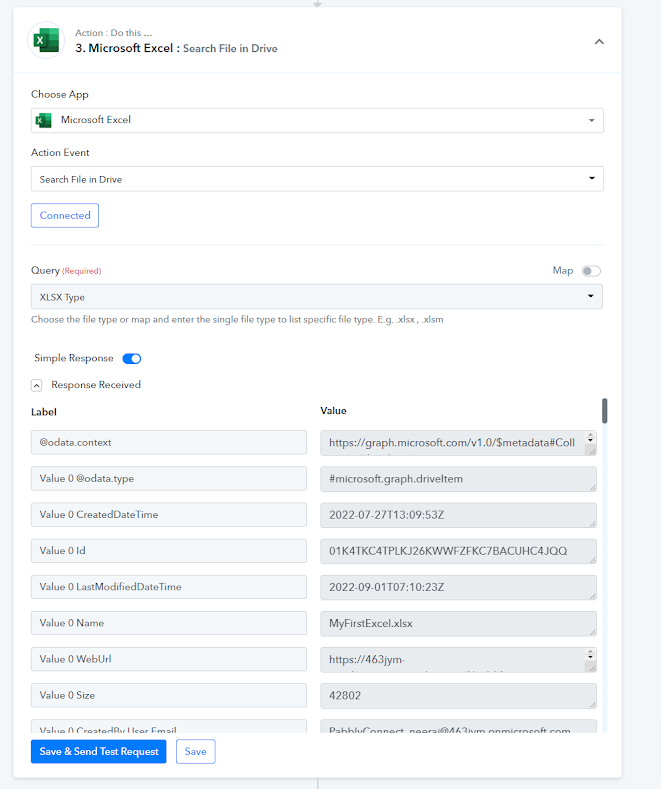Click the response list scrollbar thumb
The image size is (661, 789).
tap(604, 411)
